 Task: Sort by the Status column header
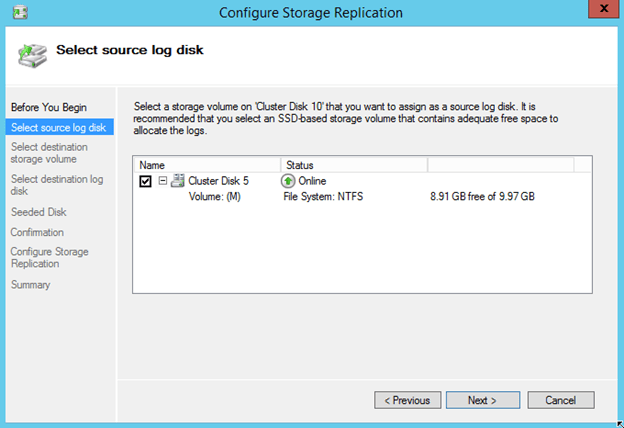pos(354,164)
